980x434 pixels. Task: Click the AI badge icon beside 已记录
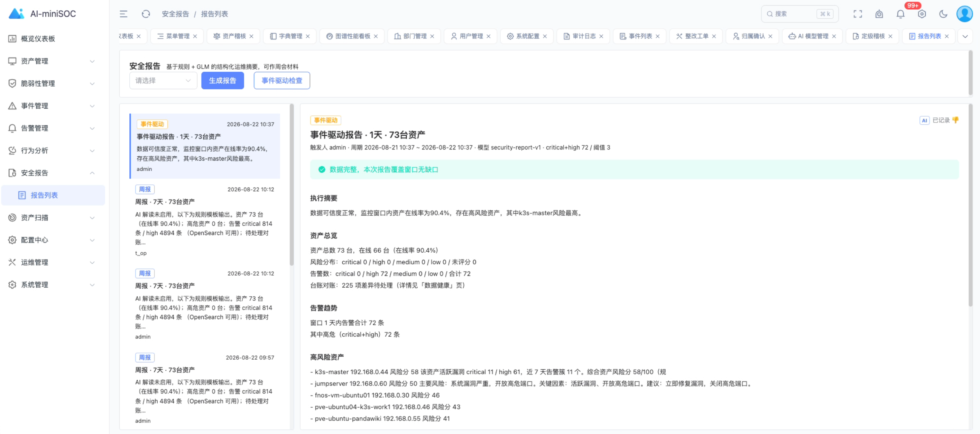tap(924, 120)
